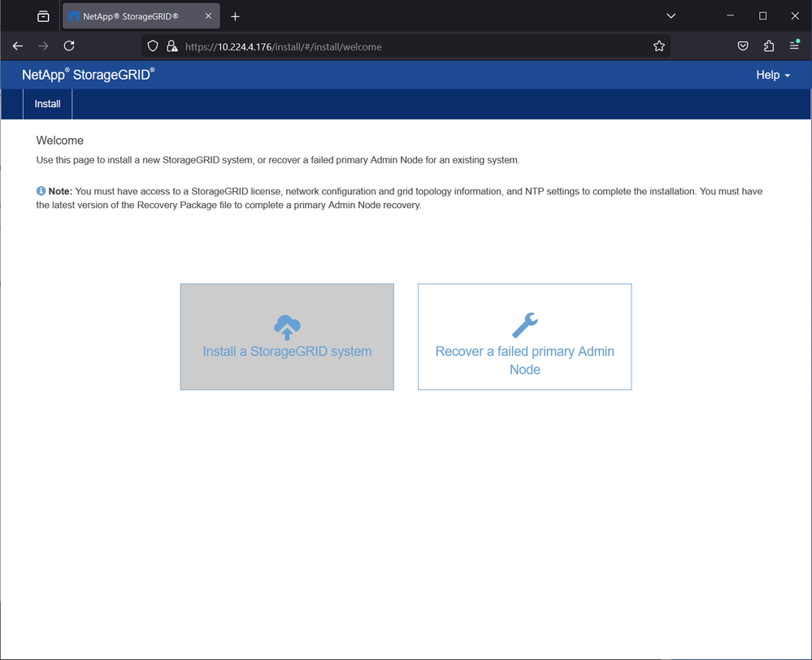Click the shield tracking protection icon
The image size is (812, 660).
coord(153,46)
